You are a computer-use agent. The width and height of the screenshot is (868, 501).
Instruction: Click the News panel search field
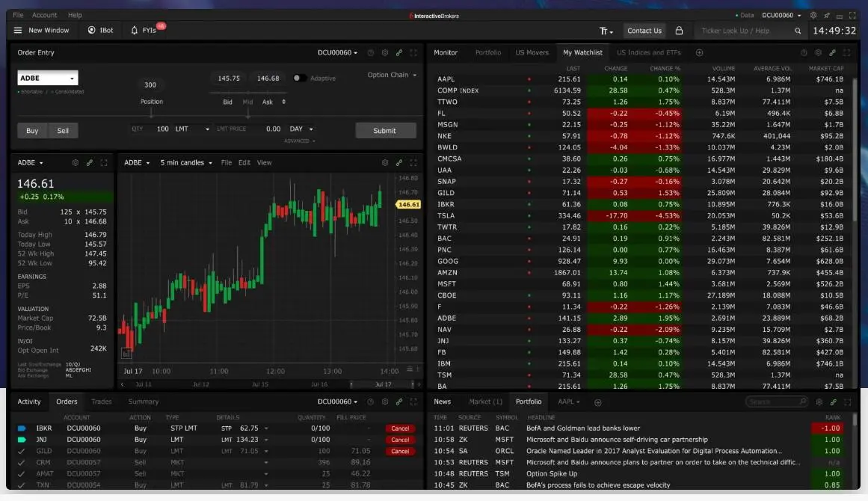776,402
